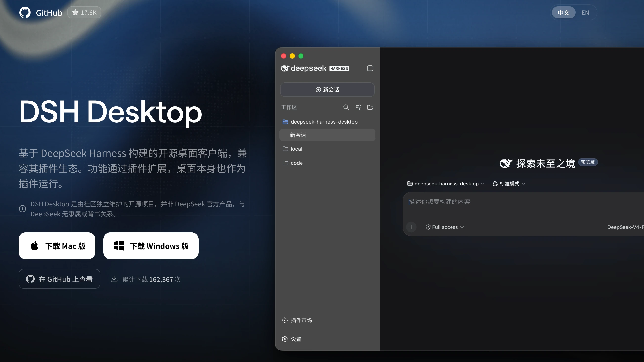Click the 工作区 section label
The width and height of the screenshot is (644, 362).
(x=289, y=107)
